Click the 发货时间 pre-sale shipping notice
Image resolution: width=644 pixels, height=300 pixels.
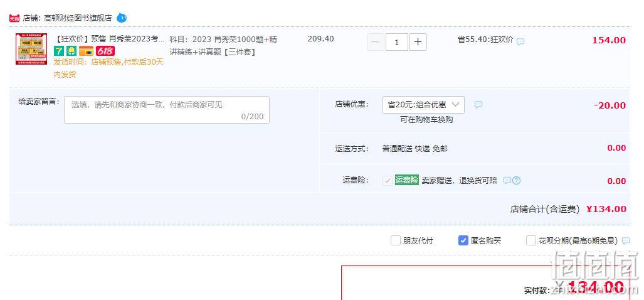(108, 68)
